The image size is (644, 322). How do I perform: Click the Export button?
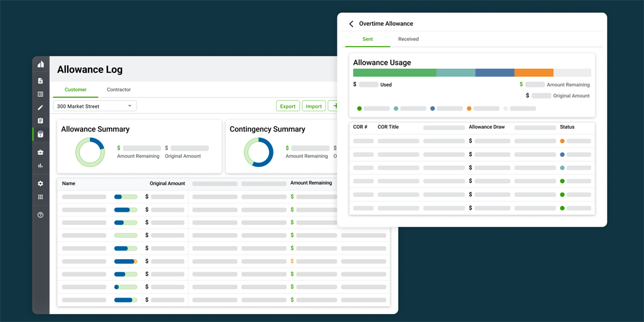point(288,106)
